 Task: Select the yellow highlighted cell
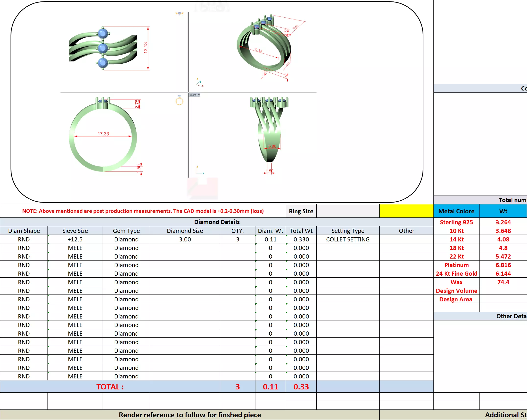[406, 211]
